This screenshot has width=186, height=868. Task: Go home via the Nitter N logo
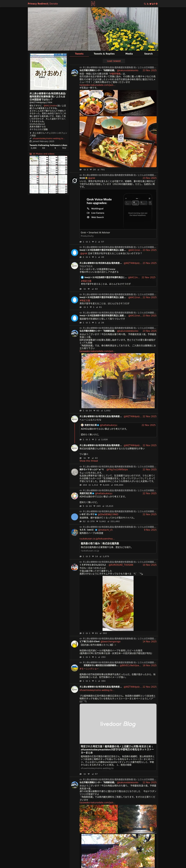(93, 4)
